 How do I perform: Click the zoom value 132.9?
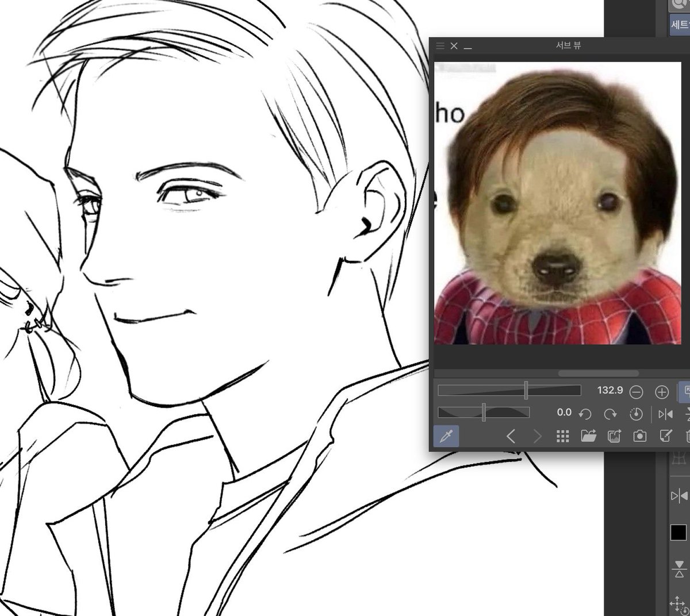coord(610,390)
